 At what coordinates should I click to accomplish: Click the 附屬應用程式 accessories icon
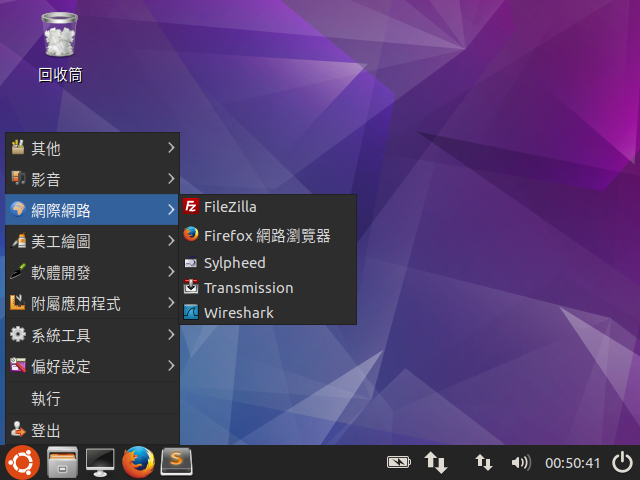(x=18, y=302)
